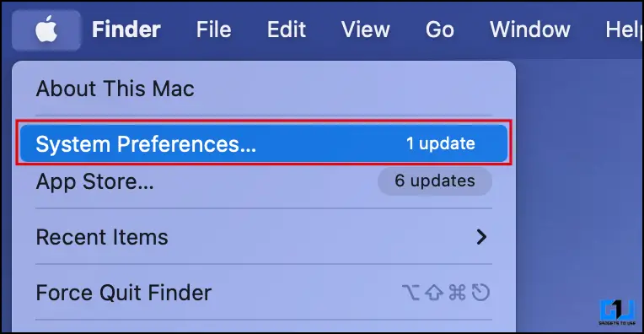Viewport: 644px width, 334px height.
Task: Click the Finder menu title
Action: 126,30
